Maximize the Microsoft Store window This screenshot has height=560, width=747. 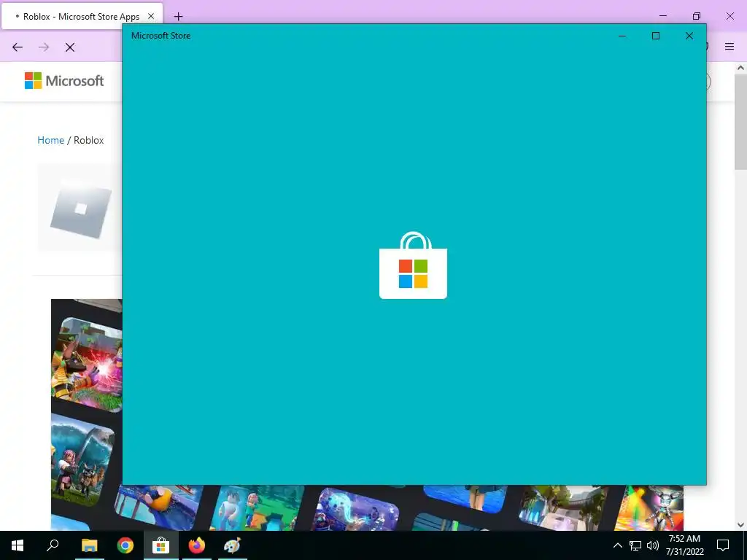click(x=656, y=36)
